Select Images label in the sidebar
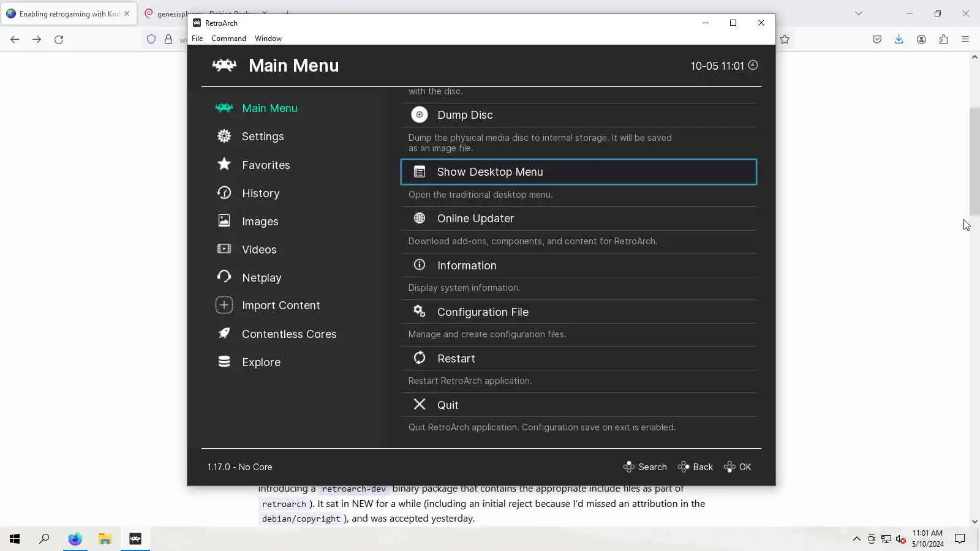 [x=260, y=222]
